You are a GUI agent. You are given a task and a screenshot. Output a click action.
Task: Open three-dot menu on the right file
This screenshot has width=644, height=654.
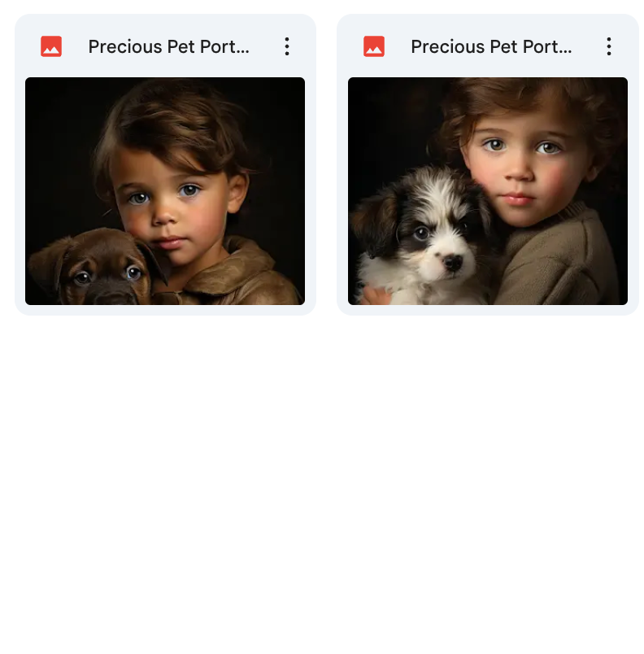click(609, 46)
